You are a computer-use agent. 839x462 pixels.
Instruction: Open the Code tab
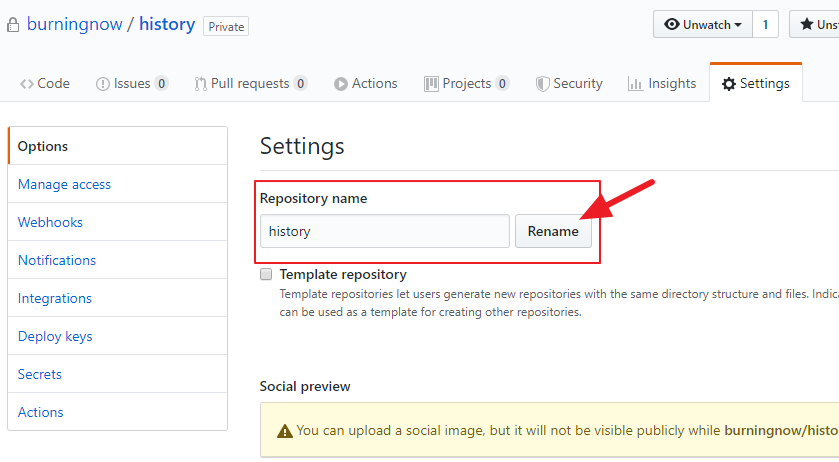[x=45, y=84]
